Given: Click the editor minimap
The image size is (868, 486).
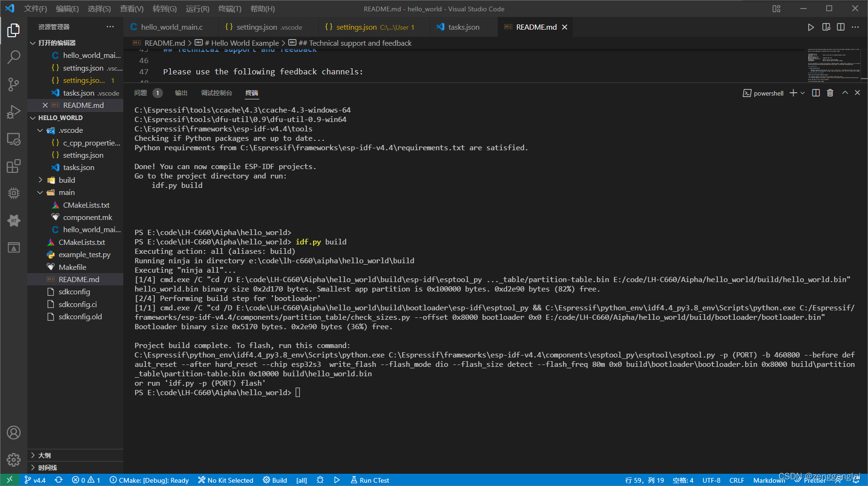Looking at the screenshot, I should (834, 65).
